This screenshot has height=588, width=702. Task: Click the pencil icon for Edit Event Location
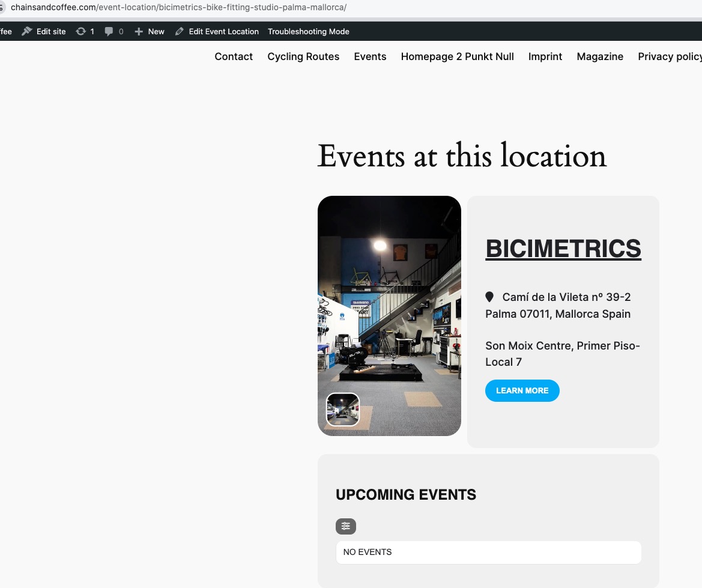(179, 31)
